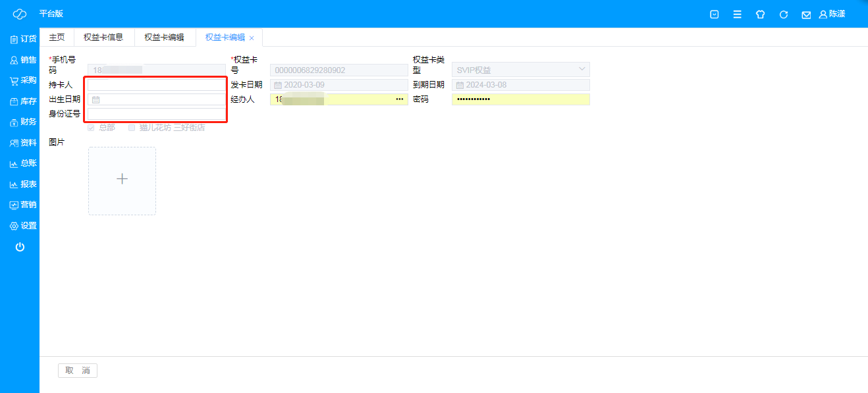
Task: Close the active 权益卡编辑 tab
Action: (252, 38)
